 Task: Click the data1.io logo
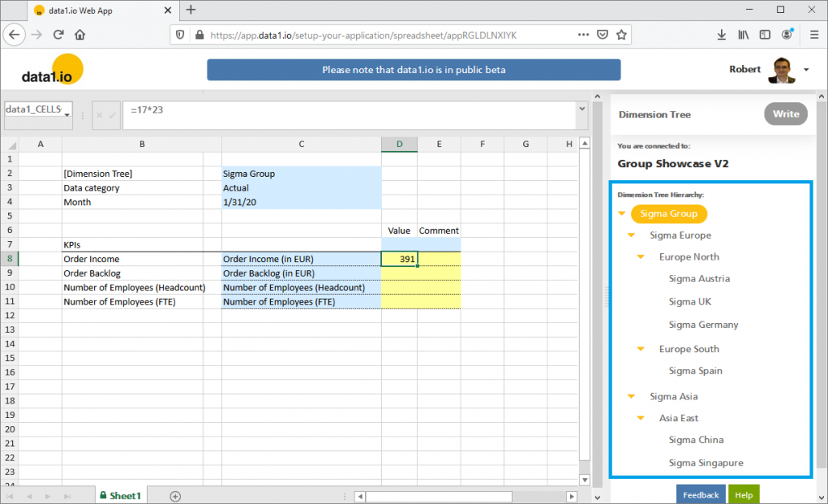(x=51, y=70)
